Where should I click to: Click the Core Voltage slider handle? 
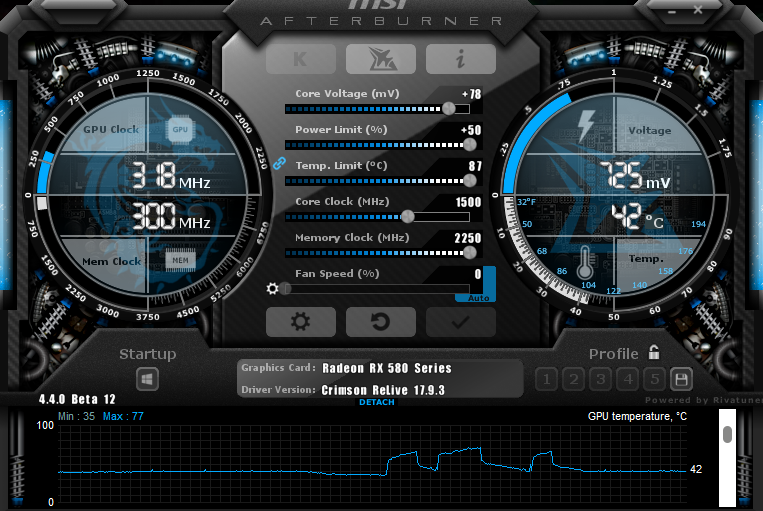(449, 109)
